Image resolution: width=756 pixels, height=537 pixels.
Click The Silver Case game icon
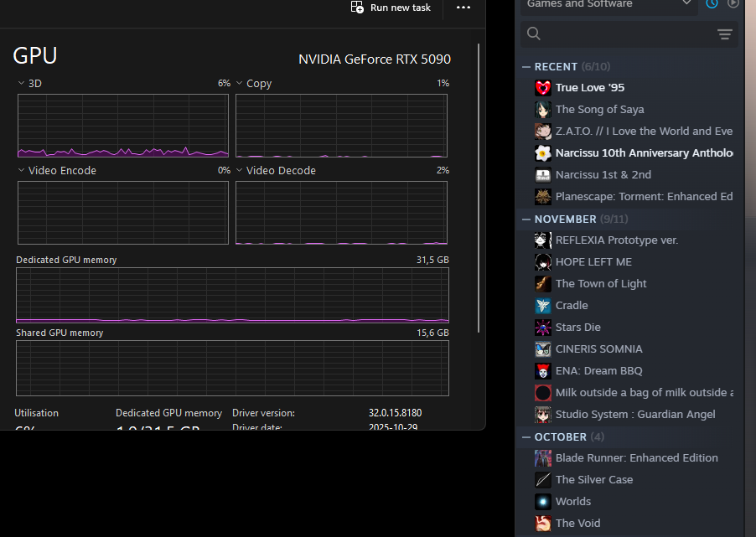[x=543, y=480]
